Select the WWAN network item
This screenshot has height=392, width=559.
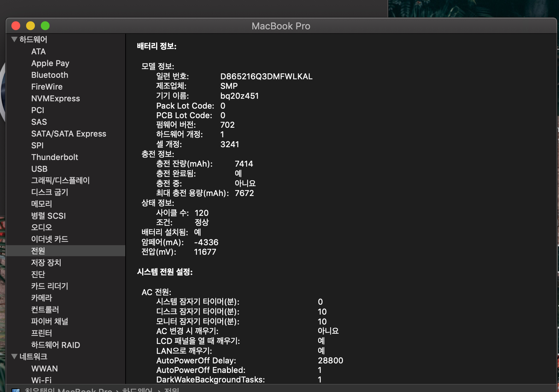44,369
